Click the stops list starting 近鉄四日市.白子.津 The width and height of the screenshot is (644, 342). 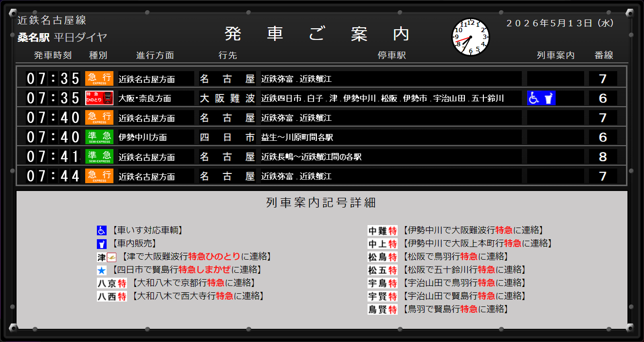point(383,98)
